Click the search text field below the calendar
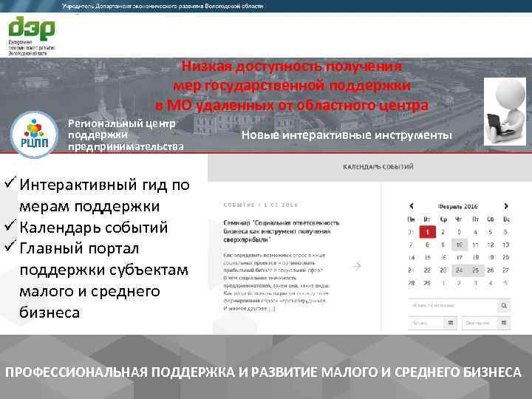Image resolution: width=532 pixels, height=399 pixels. 453,306
